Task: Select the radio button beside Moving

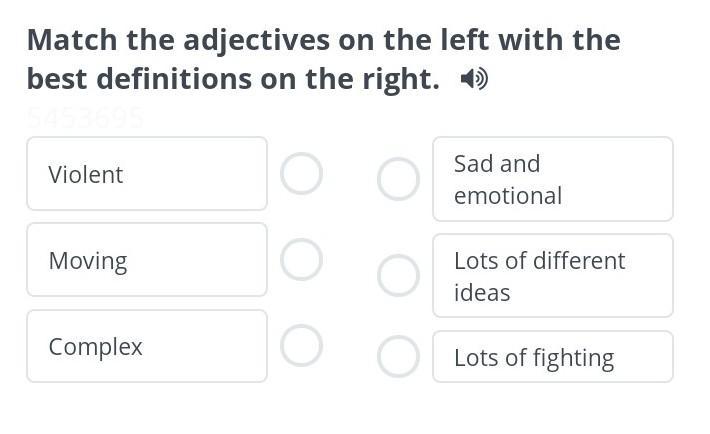Action: pos(301,260)
